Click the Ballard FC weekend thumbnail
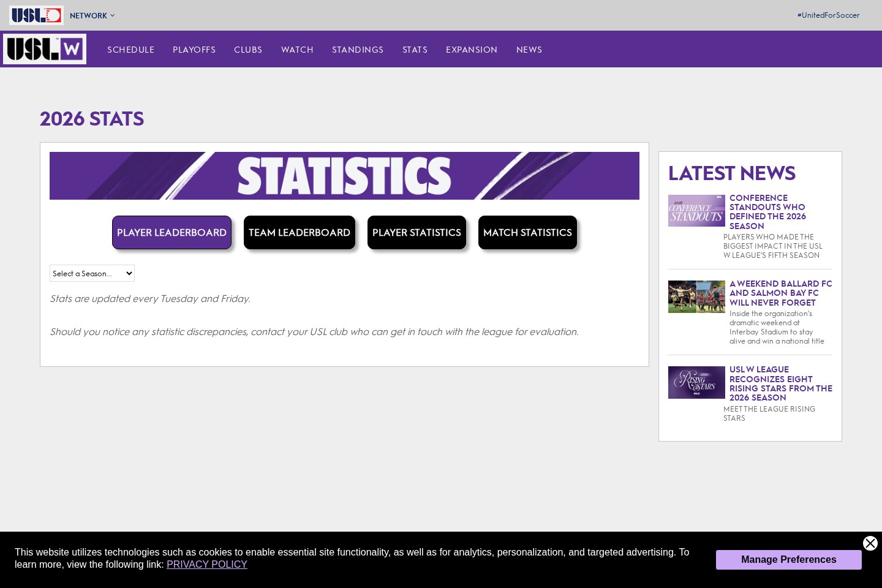The height and width of the screenshot is (588, 882). point(696,296)
